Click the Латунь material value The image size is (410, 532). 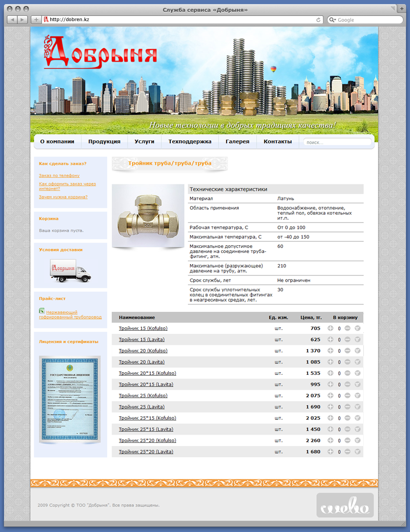tap(285, 199)
